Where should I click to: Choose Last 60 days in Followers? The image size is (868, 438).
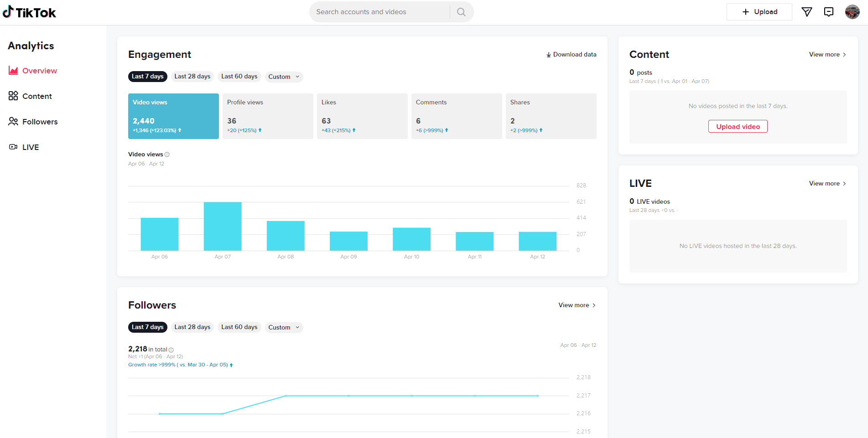(239, 327)
